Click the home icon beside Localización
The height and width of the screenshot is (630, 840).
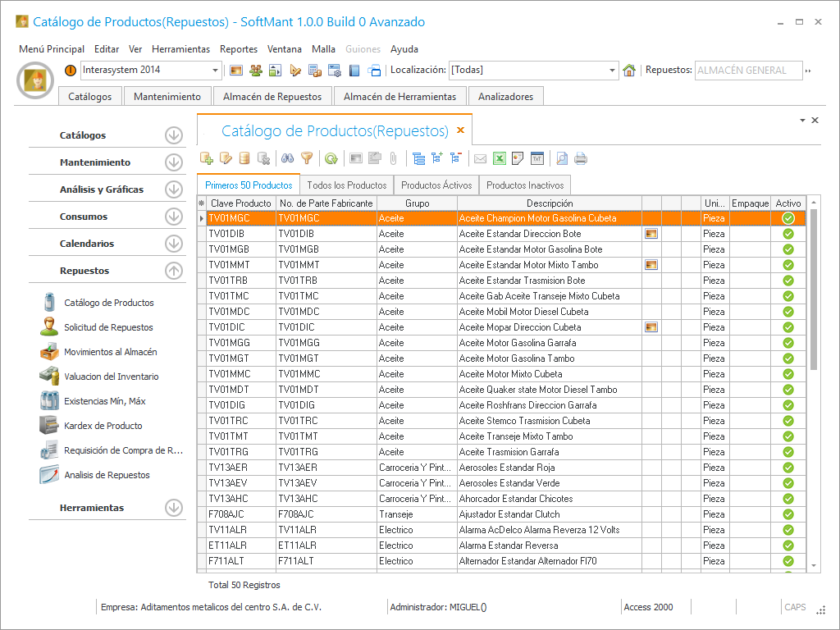click(x=629, y=71)
